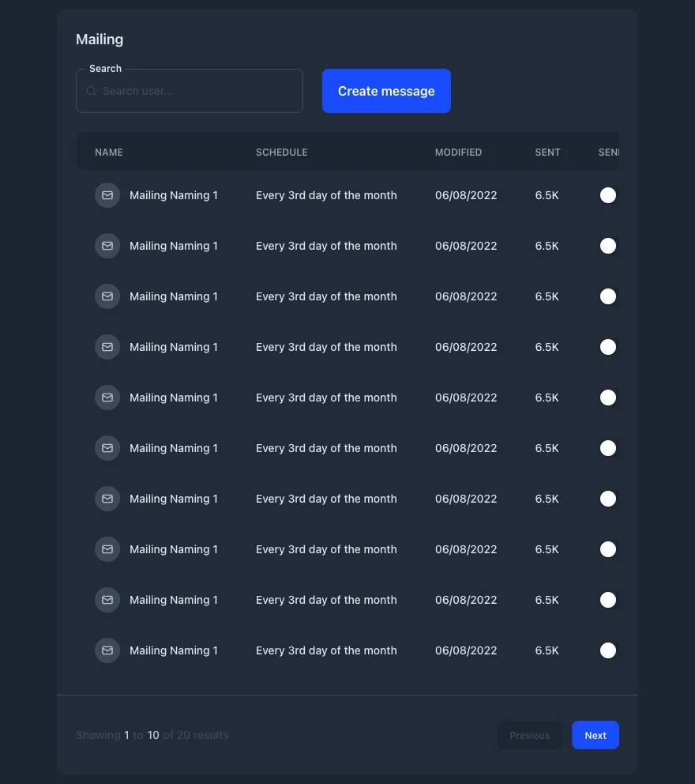Click the Sent column header
Image resolution: width=695 pixels, height=784 pixels.
click(x=547, y=153)
